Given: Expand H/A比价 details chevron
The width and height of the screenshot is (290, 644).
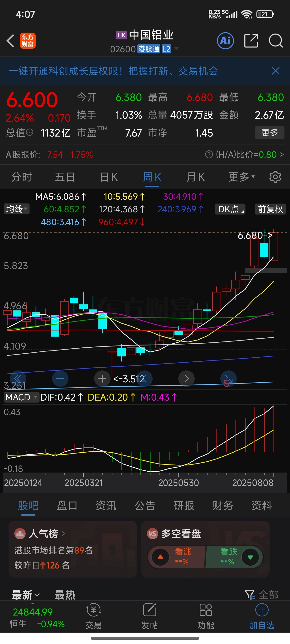Looking at the screenshot, I should (282, 155).
